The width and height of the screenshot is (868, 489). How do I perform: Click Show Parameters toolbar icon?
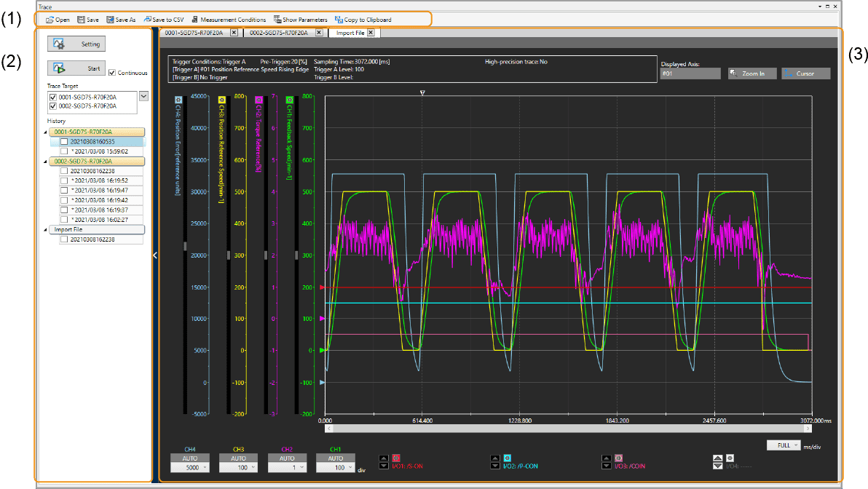(278, 20)
